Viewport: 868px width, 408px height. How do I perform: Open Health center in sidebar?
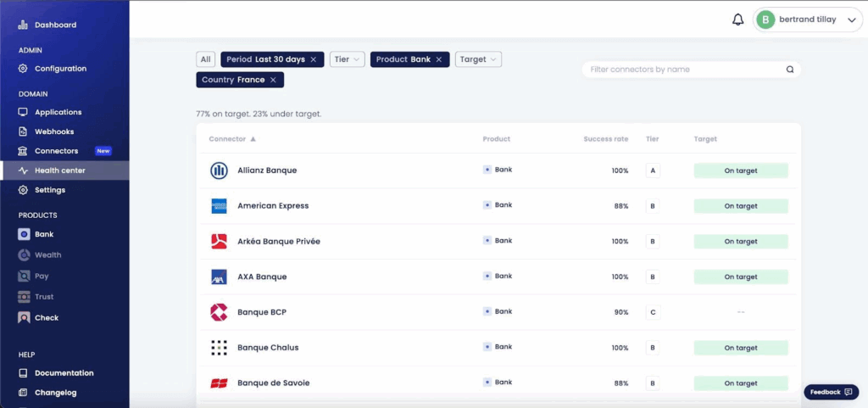click(x=59, y=170)
